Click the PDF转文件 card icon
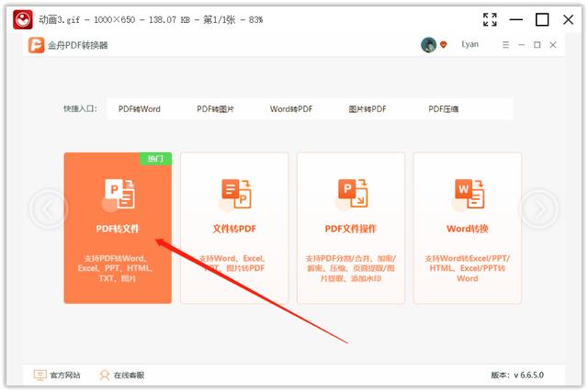This screenshot has height=392, width=588. [x=118, y=194]
